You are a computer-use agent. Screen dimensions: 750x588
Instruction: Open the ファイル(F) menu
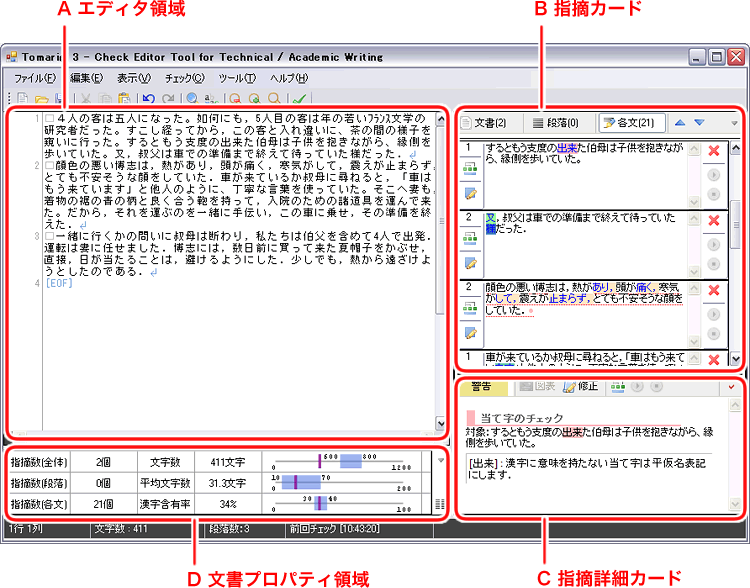pyautogui.click(x=34, y=78)
